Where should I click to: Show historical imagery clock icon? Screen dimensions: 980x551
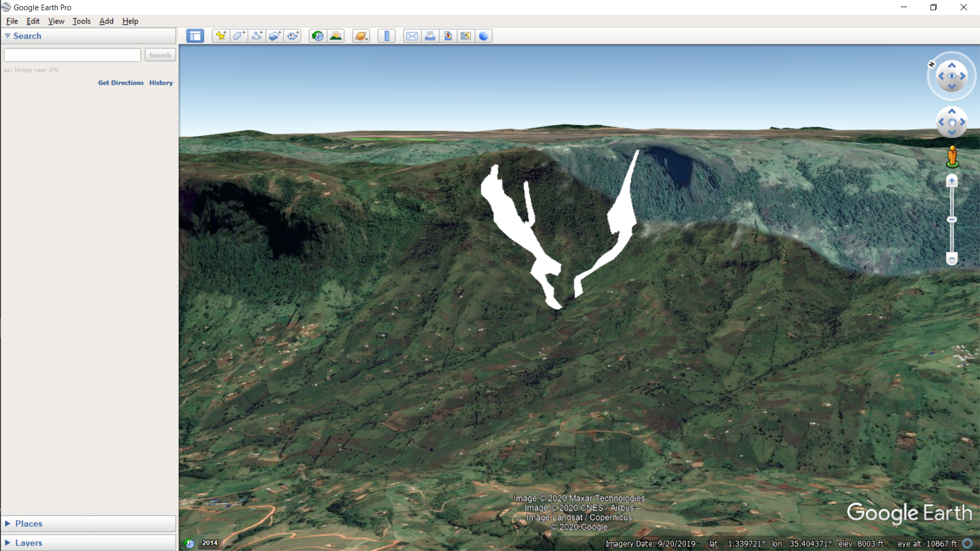317,36
